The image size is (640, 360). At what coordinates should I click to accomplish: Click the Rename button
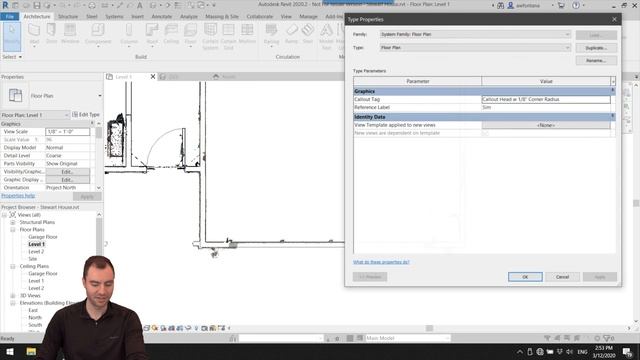point(596,60)
